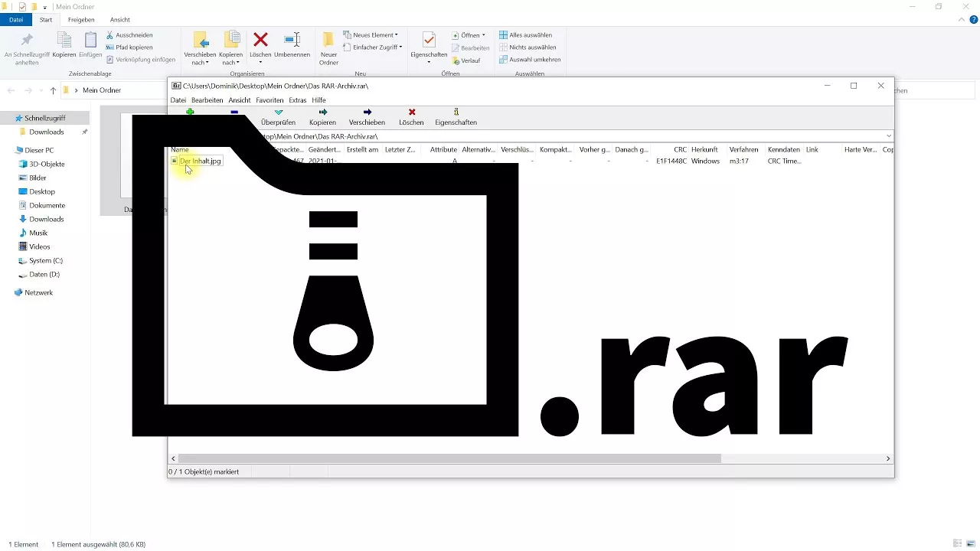Select Schnellzugriff in the Explorer sidebar

click(x=44, y=119)
